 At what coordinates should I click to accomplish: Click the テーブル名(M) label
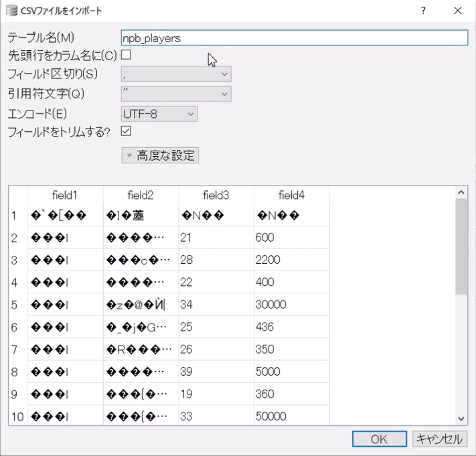point(41,37)
